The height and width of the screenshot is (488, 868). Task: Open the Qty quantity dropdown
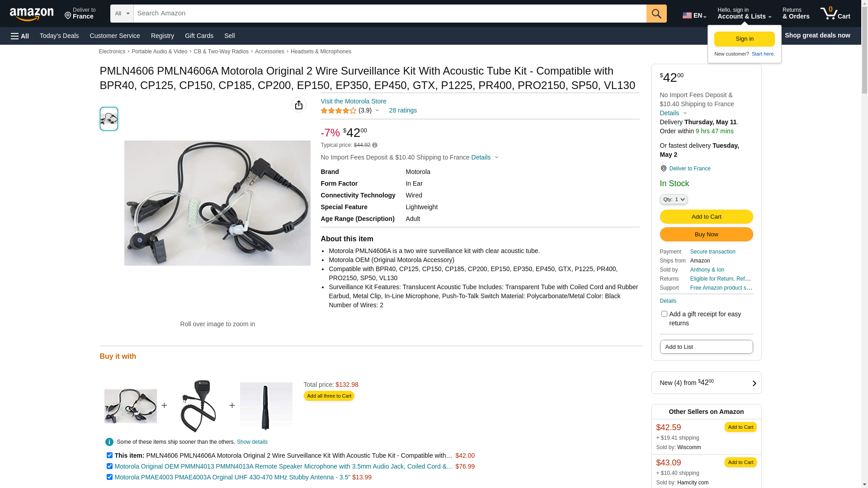674,199
